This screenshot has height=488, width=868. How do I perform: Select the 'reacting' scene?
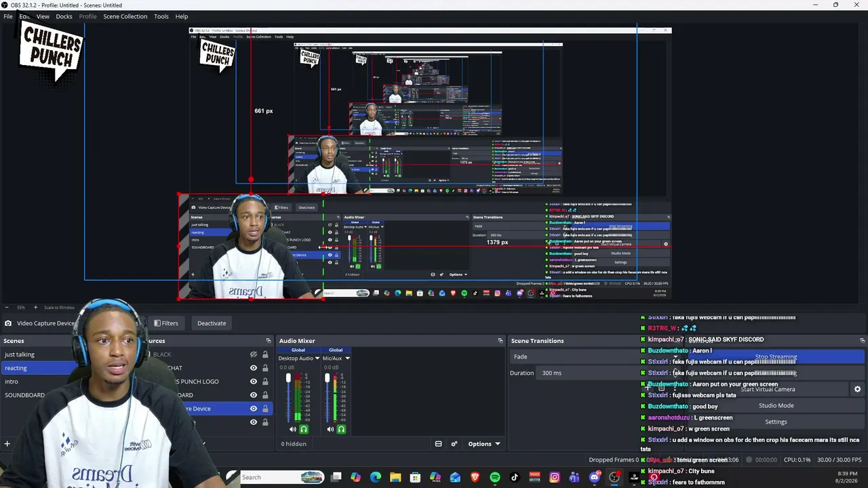[x=39, y=368]
